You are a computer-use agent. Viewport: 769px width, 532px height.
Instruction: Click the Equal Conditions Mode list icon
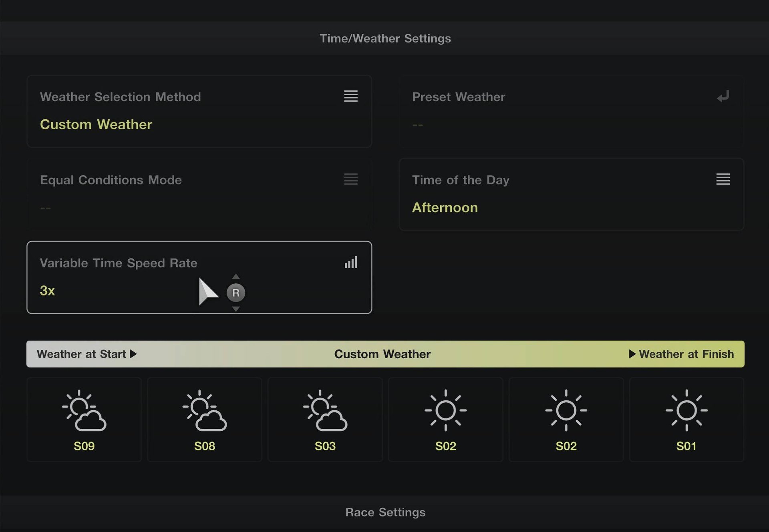tap(350, 179)
